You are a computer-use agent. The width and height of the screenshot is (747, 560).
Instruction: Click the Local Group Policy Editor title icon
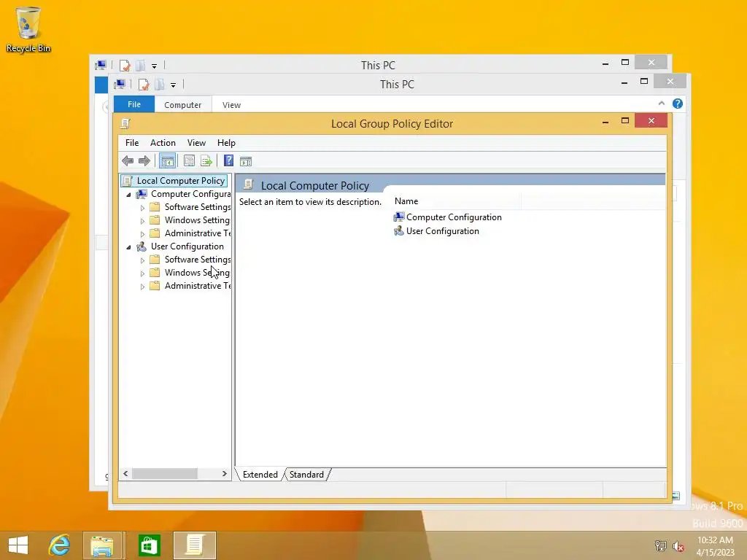pyautogui.click(x=125, y=124)
